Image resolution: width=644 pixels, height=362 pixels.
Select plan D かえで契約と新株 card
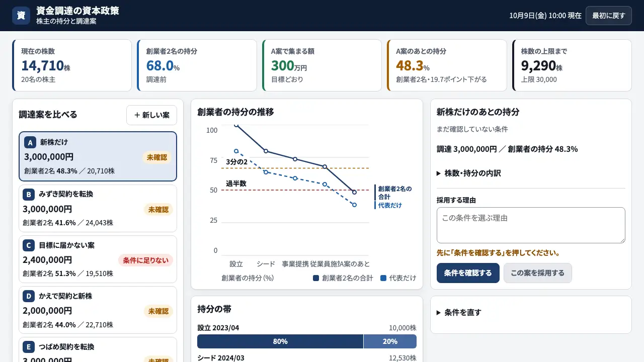tap(98, 310)
